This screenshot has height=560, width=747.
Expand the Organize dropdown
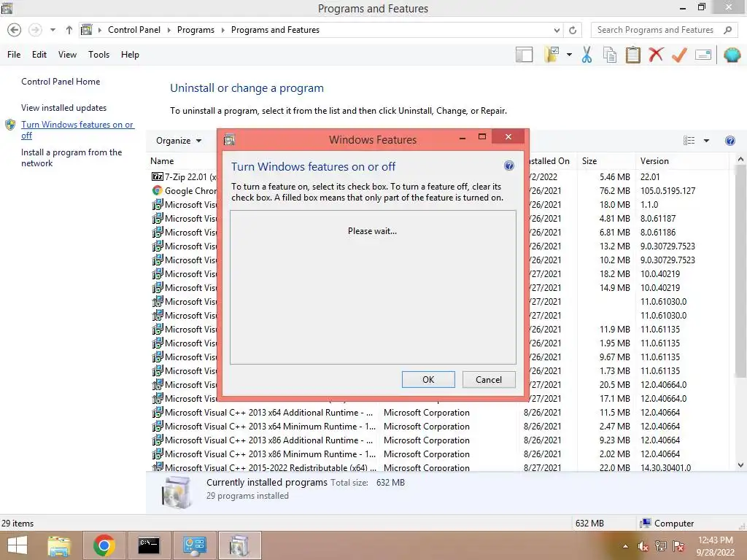(x=179, y=141)
